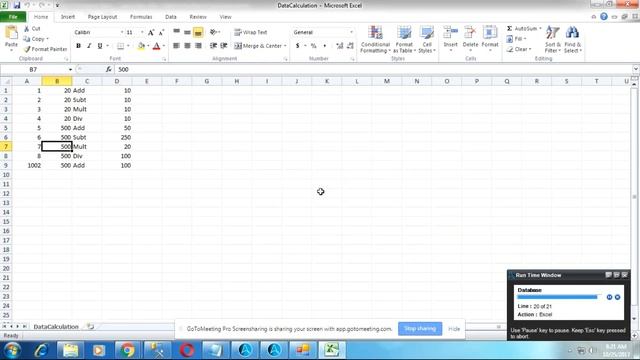Open the Orientation text rotation icon
The height and width of the screenshot is (360, 640).
213,32
